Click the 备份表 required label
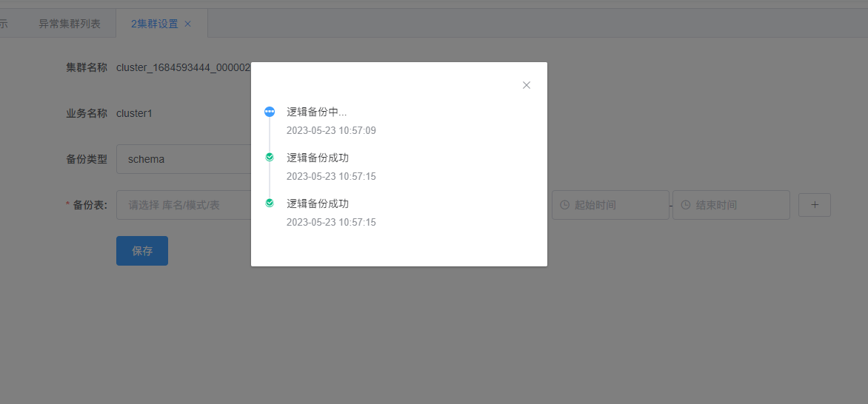This screenshot has height=404, width=868. tap(87, 205)
